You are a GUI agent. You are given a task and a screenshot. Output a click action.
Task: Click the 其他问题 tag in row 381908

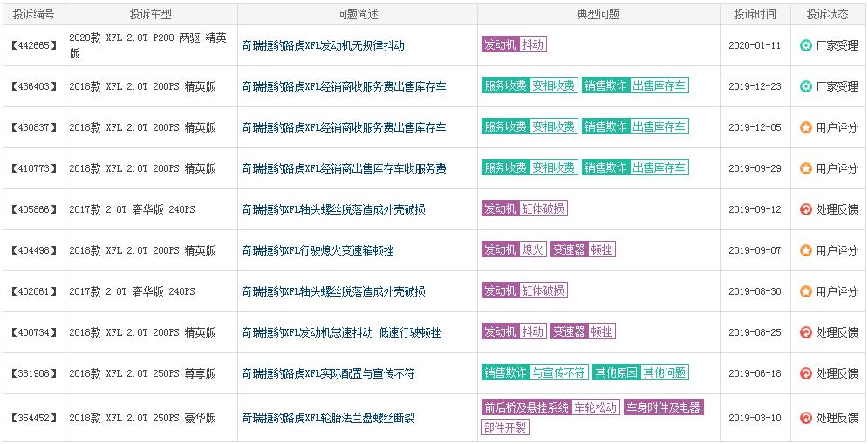pyautogui.click(x=664, y=372)
